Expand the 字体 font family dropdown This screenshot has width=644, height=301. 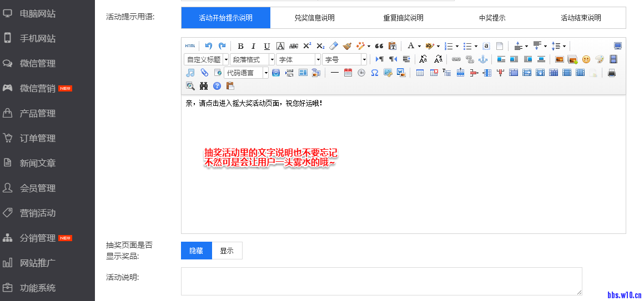(x=299, y=59)
